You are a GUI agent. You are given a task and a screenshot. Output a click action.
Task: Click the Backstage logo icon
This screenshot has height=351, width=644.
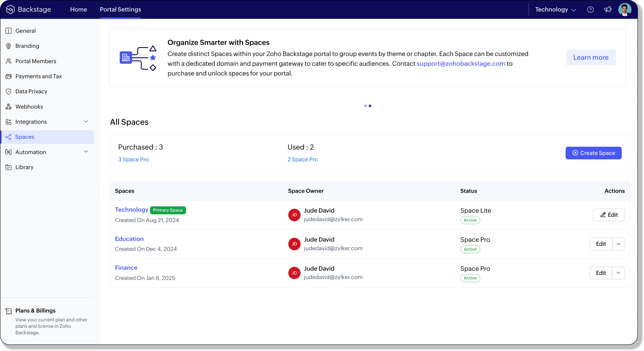[x=10, y=10]
